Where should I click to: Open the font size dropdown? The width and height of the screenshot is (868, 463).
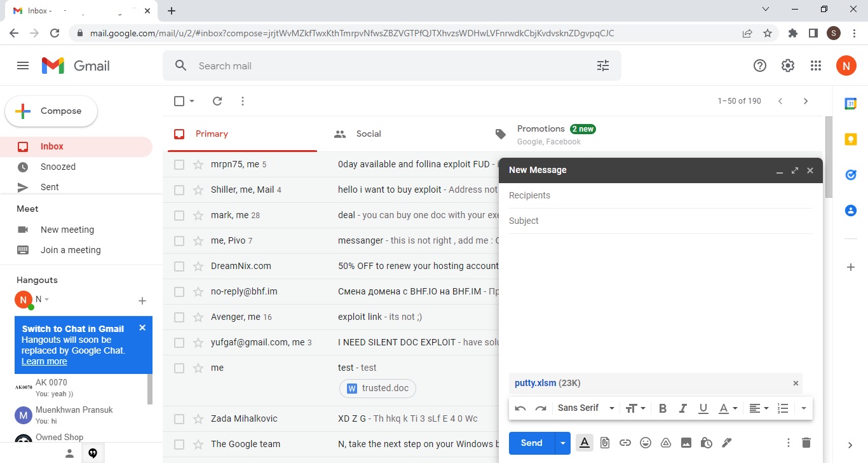(635, 408)
